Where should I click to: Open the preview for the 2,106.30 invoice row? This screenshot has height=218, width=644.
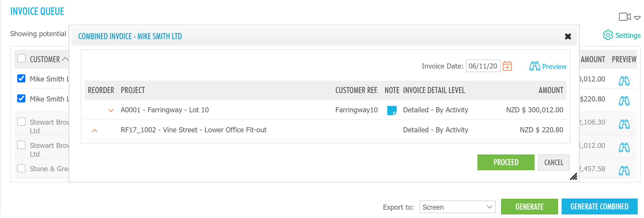624,124
